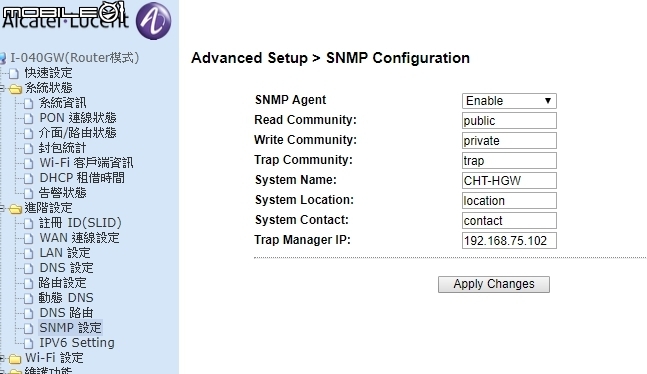Click the System Location input field

click(x=509, y=201)
